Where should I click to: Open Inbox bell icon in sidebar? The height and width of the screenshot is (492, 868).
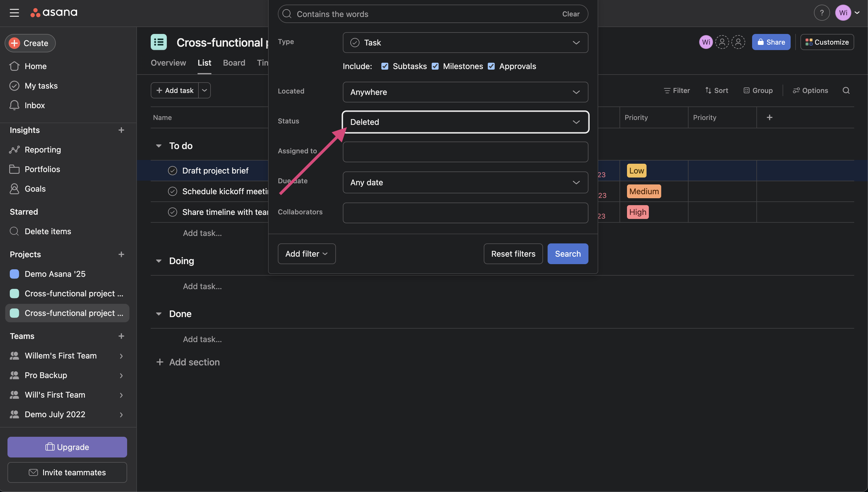(14, 105)
